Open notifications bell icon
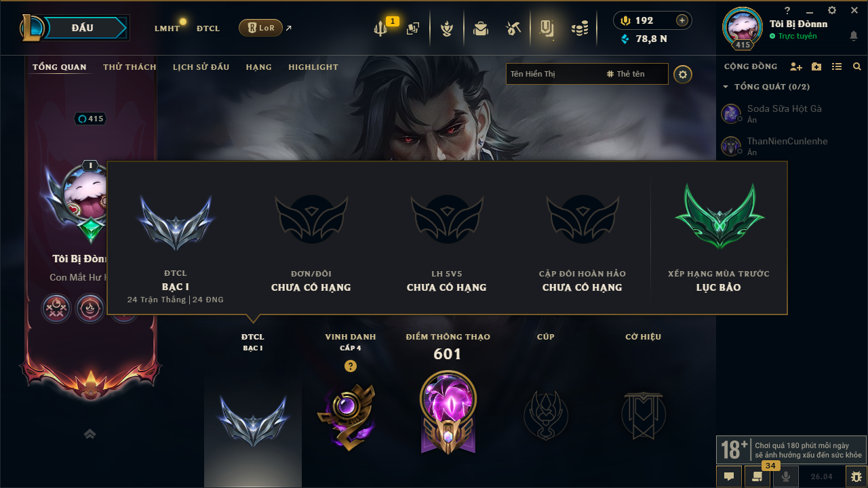 pos(854,35)
